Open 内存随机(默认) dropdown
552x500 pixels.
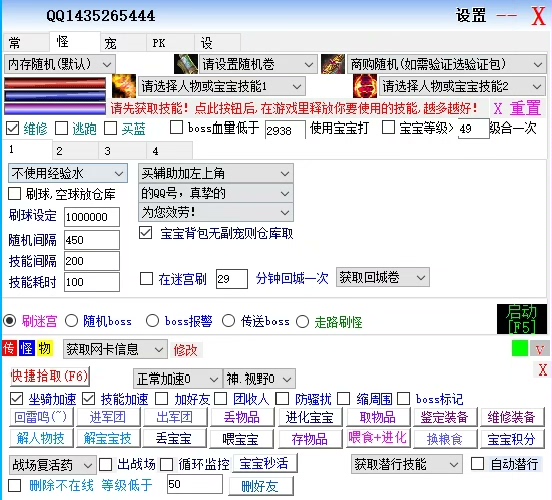point(60,64)
